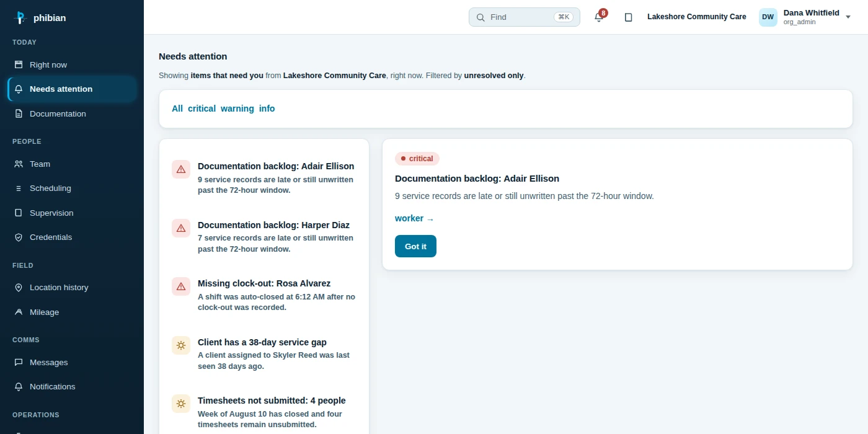Open Supervision from sidebar
Image resolution: width=868 pixels, height=434 pixels.
point(72,213)
